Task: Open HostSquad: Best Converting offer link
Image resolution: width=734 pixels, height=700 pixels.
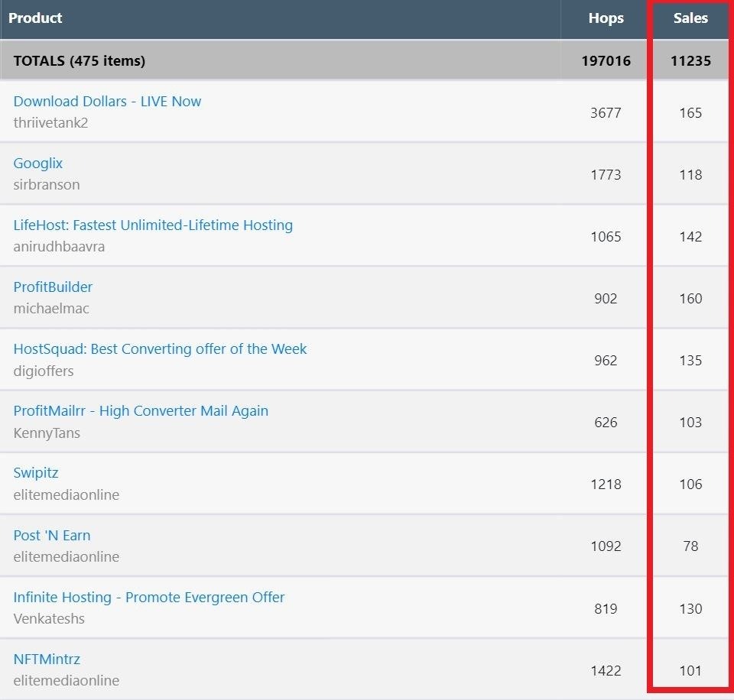Action: (160, 349)
